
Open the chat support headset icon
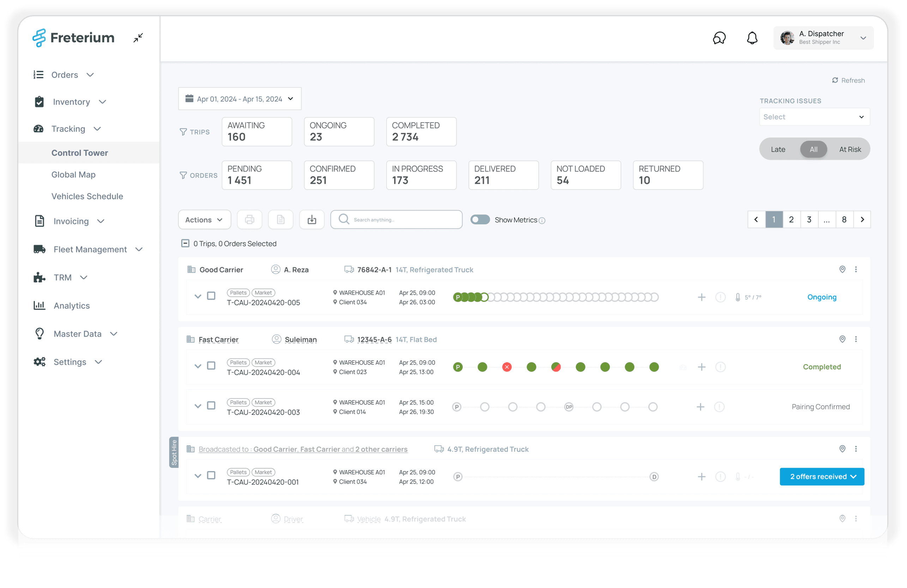tap(719, 38)
